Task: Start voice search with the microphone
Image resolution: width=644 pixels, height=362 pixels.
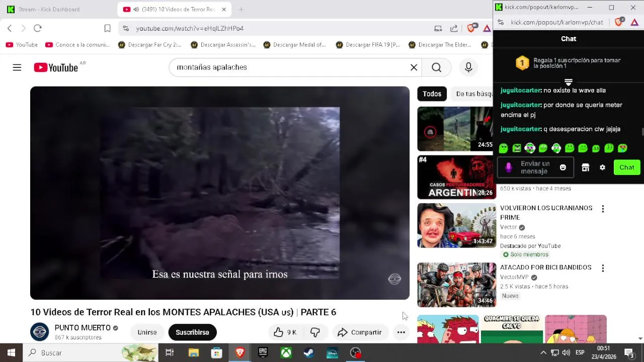Action: [x=468, y=67]
